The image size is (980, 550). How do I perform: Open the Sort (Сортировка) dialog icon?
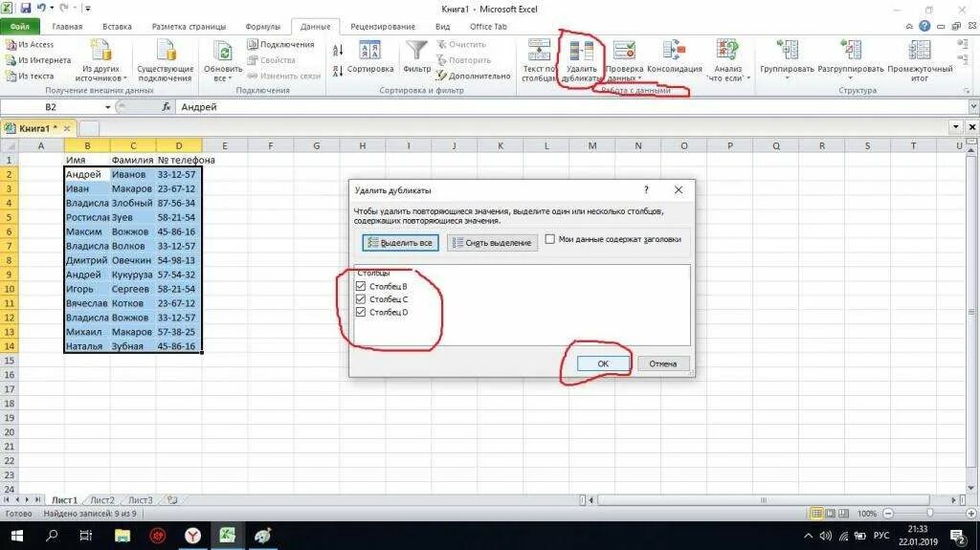point(370,51)
